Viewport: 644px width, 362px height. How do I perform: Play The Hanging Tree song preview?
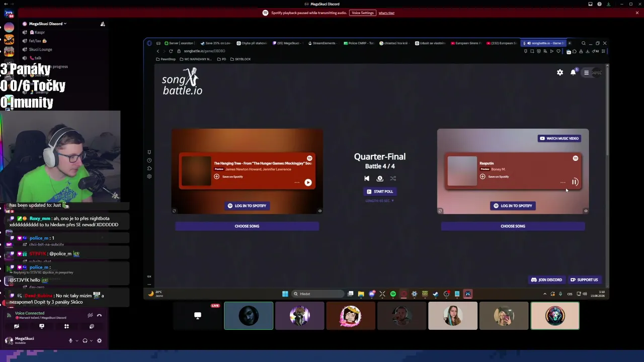tap(308, 183)
